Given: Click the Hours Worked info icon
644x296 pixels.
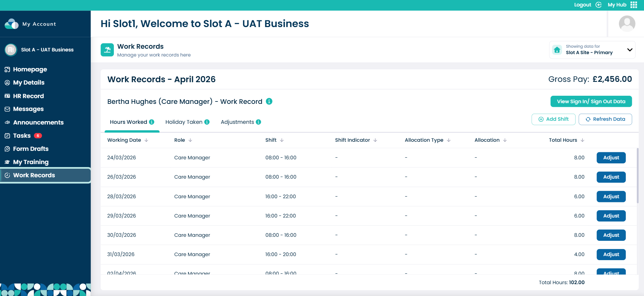Looking at the screenshot, I should coord(152,122).
